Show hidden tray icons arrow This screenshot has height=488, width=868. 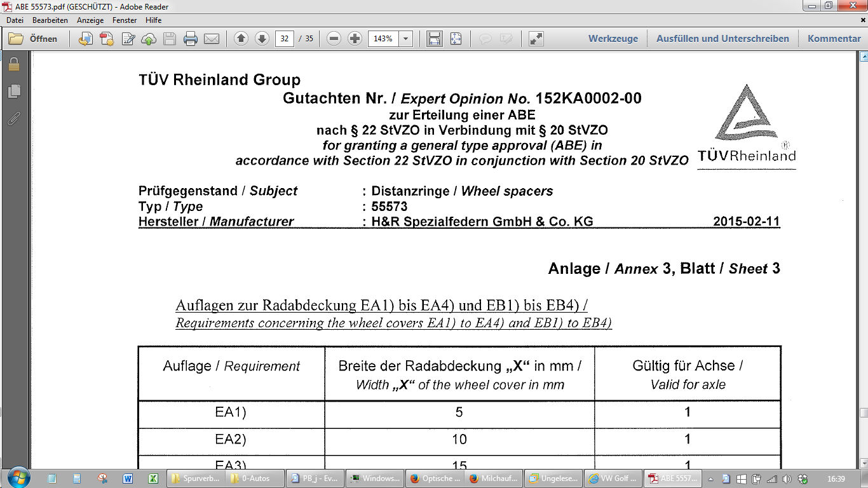[710, 478]
